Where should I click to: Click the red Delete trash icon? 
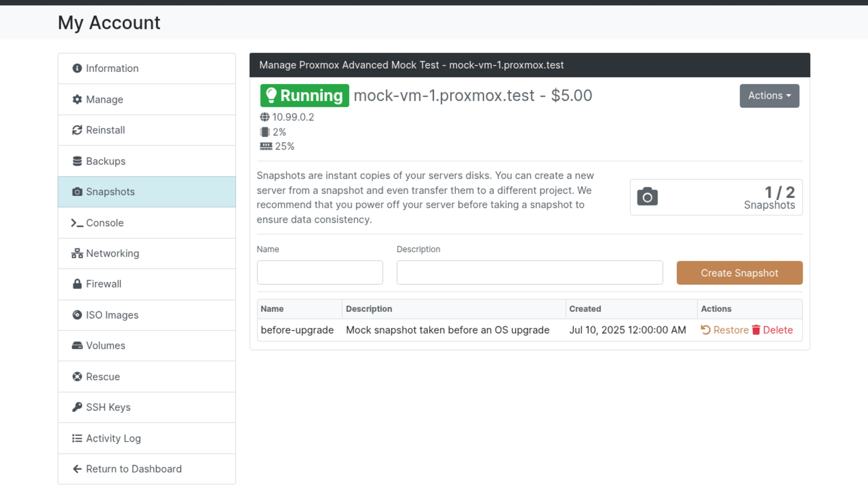756,330
